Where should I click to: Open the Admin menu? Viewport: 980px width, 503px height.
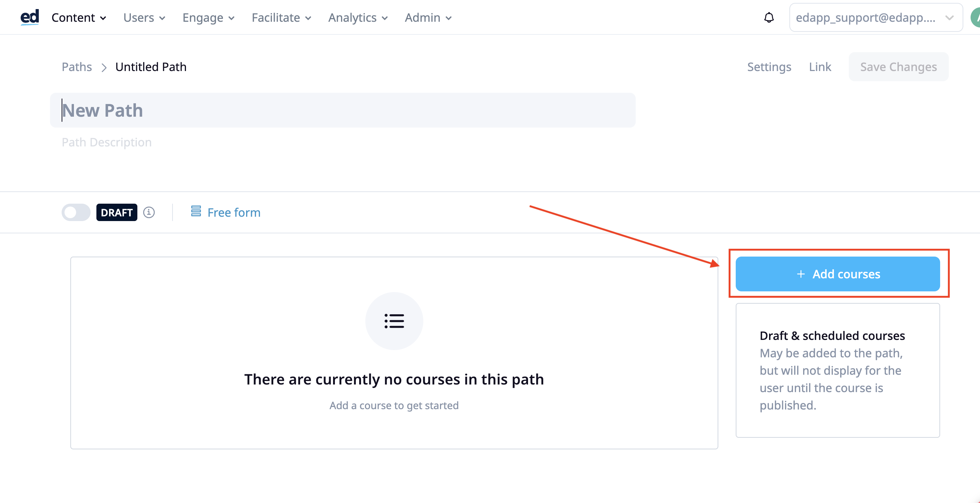coord(428,17)
